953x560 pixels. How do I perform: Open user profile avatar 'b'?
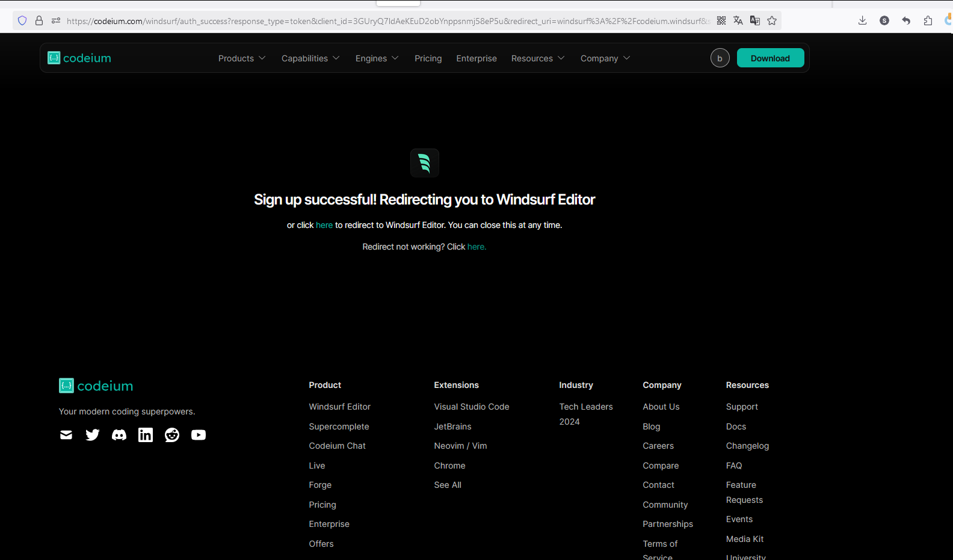pyautogui.click(x=720, y=58)
